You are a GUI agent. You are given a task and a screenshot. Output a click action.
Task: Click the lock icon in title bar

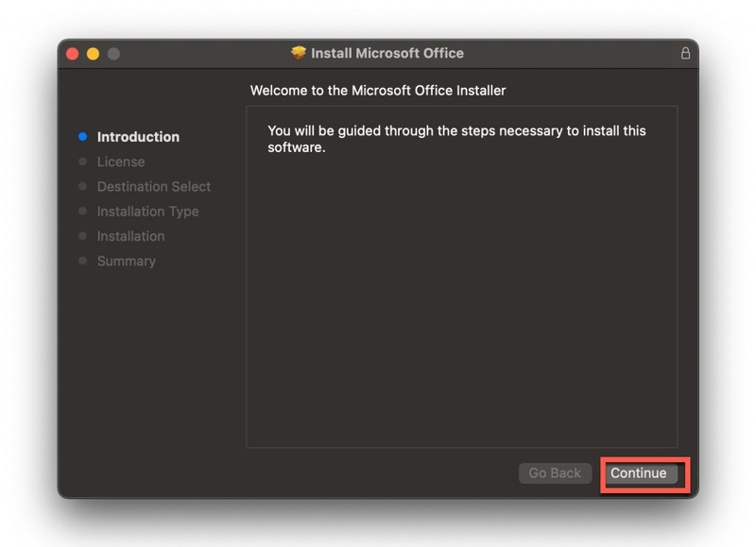(x=685, y=53)
